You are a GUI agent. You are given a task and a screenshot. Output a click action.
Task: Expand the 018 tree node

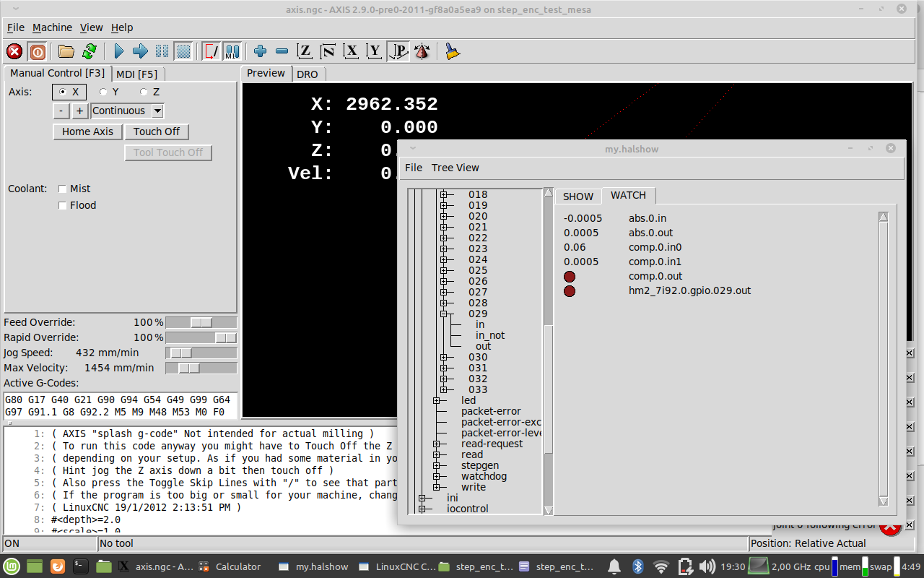[x=443, y=194]
